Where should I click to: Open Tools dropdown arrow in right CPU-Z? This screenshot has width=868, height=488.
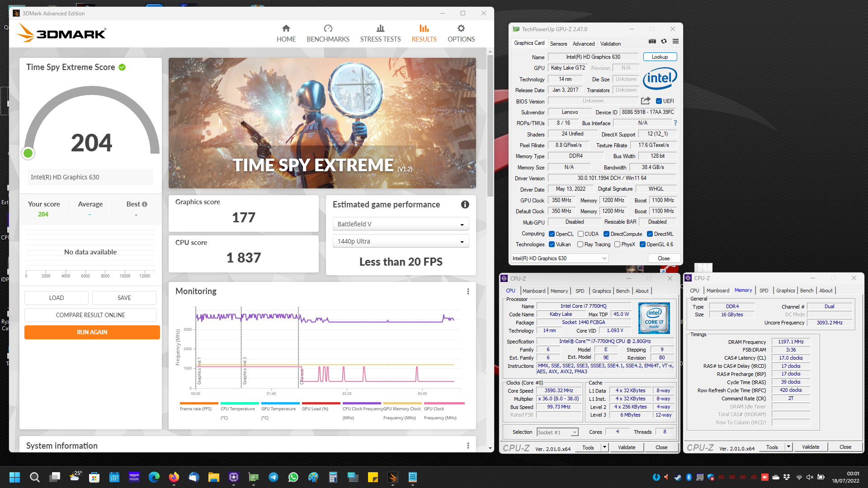click(x=788, y=447)
